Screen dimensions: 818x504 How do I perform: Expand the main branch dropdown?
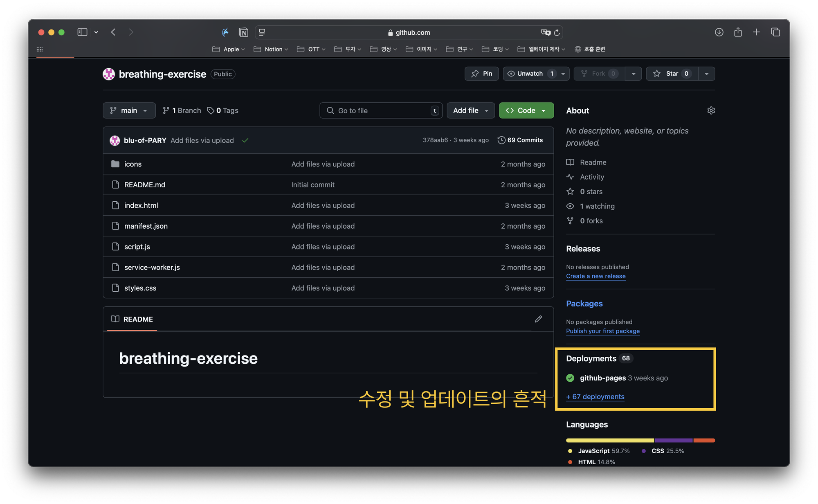[x=129, y=110]
